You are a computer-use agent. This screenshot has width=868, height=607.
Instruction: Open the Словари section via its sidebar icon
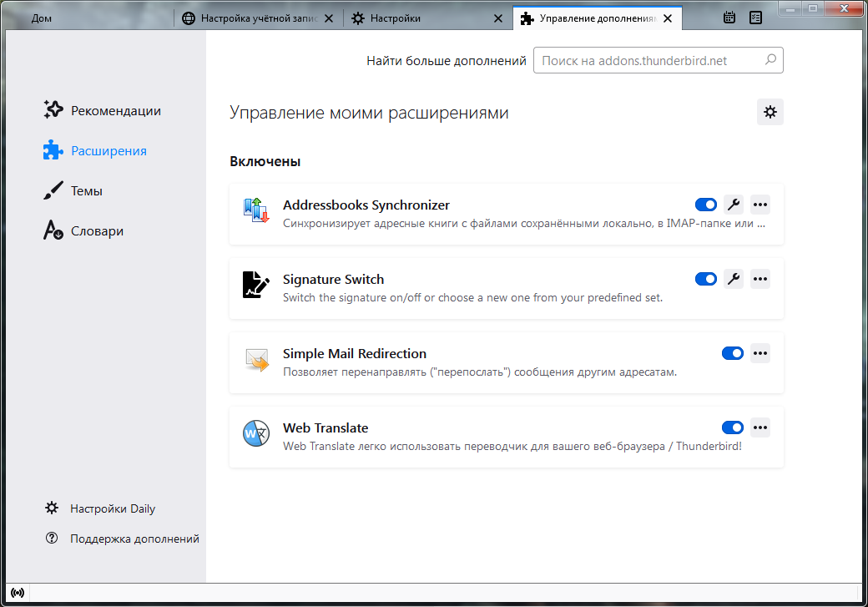[x=52, y=230]
